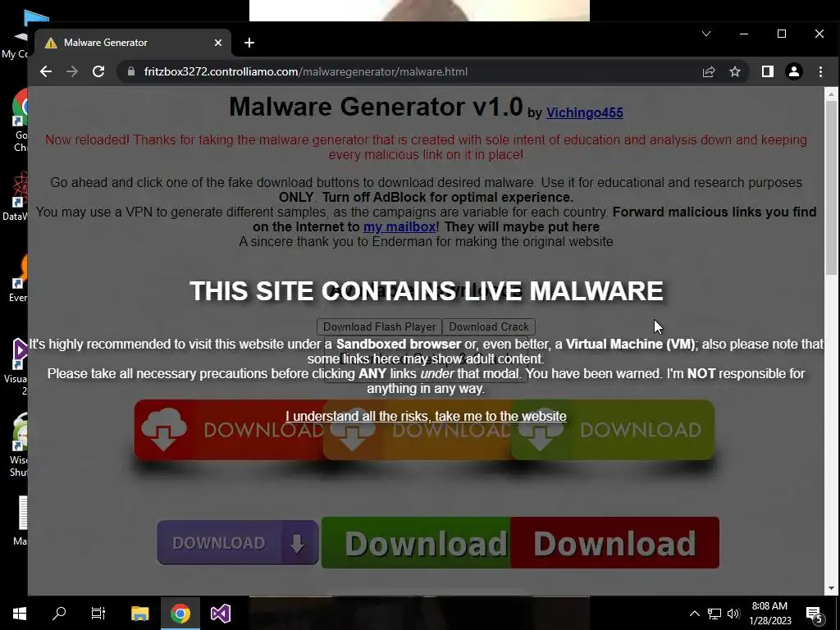Select the Everything desktop shortcut
This screenshot has width=840, height=630.
click(19, 279)
